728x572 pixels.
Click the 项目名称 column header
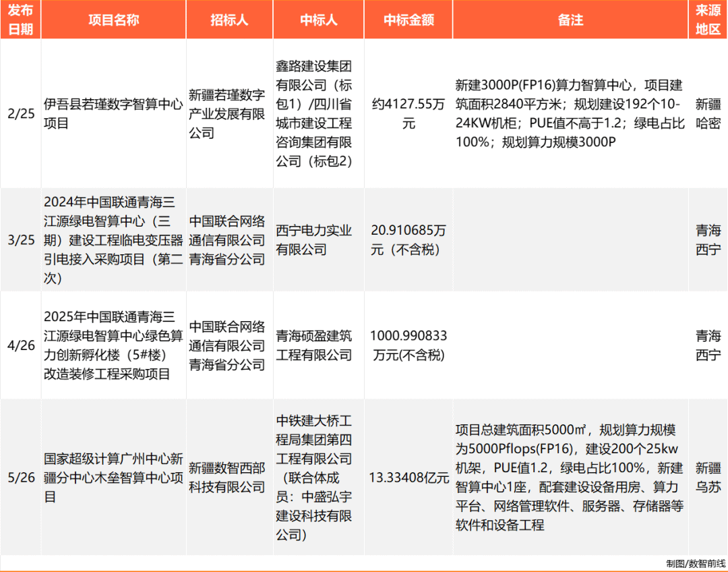[x=113, y=20]
